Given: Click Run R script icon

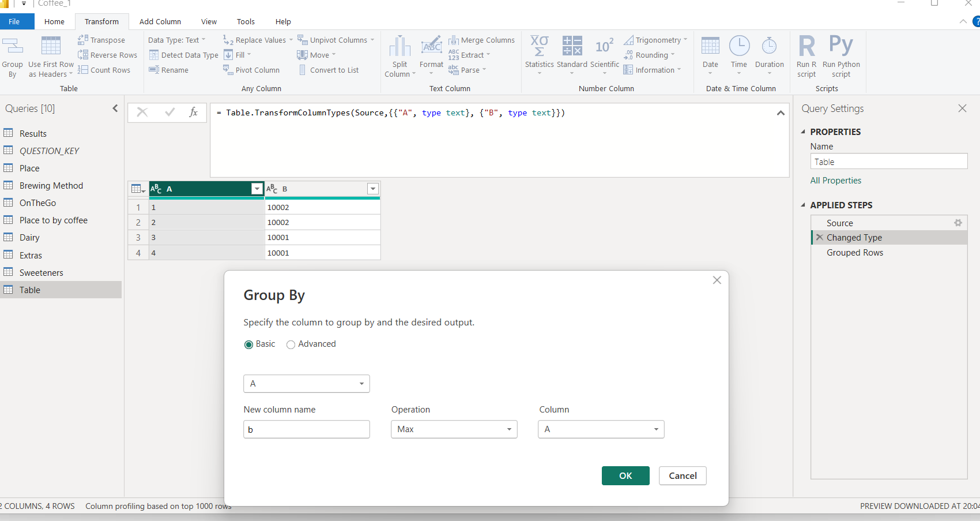Looking at the screenshot, I should point(806,46).
